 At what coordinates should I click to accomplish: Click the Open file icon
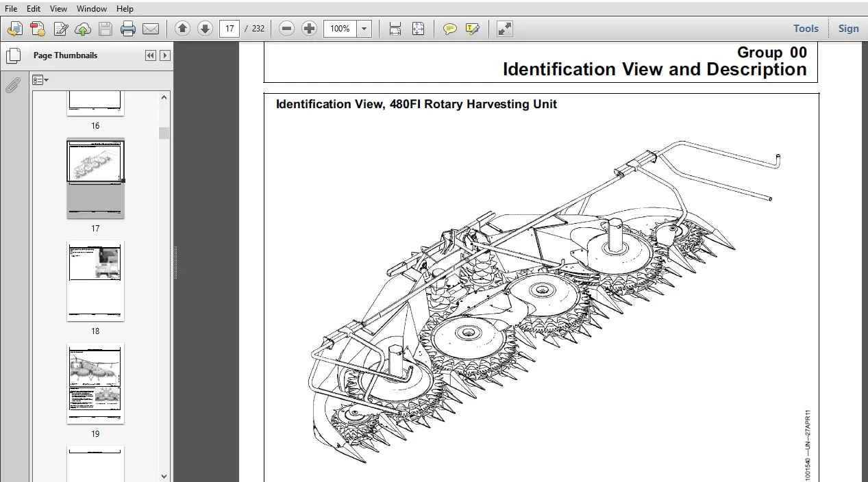pyautogui.click(x=15, y=29)
